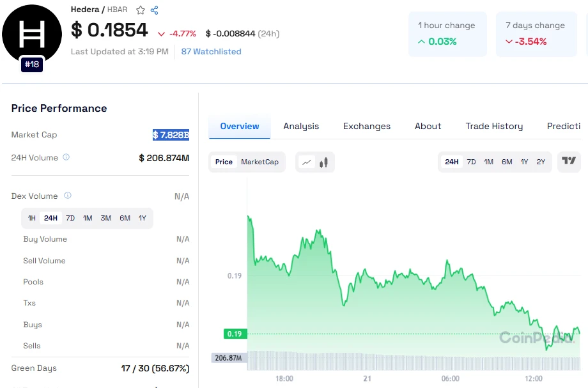Open Trade History tab
588x388 pixels.
pos(494,126)
